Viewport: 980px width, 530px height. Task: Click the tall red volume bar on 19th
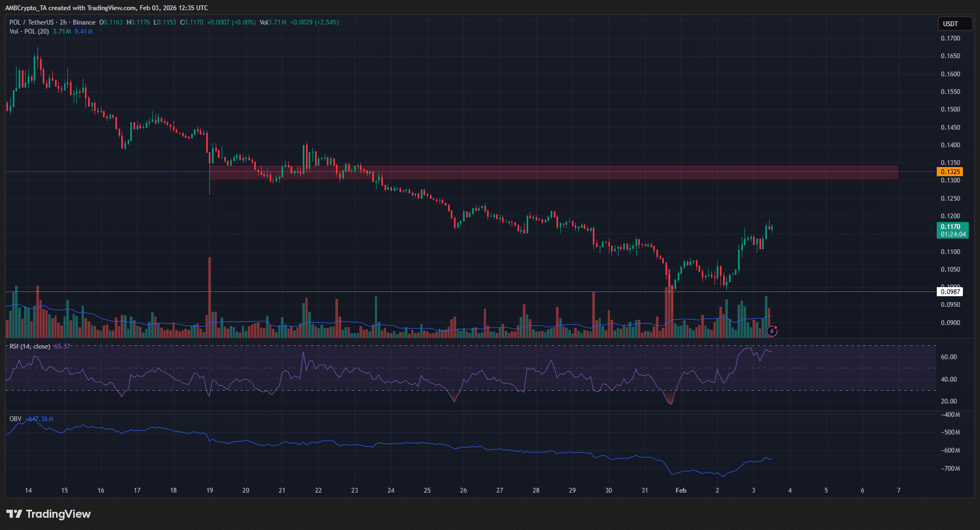(x=209, y=299)
